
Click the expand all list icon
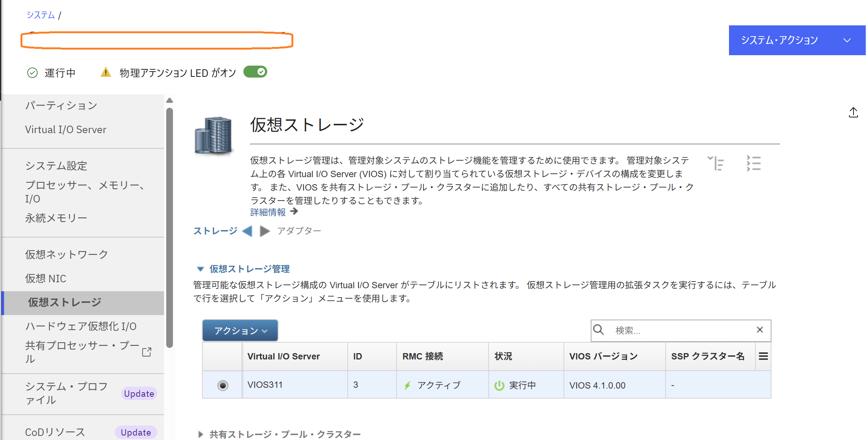[754, 163]
